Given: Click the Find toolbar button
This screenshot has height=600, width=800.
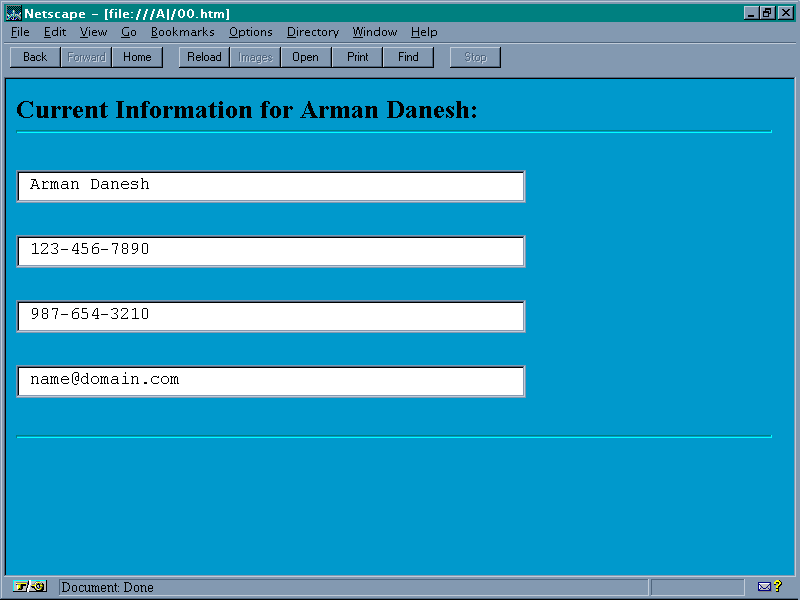Looking at the screenshot, I should pyautogui.click(x=408, y=57).
